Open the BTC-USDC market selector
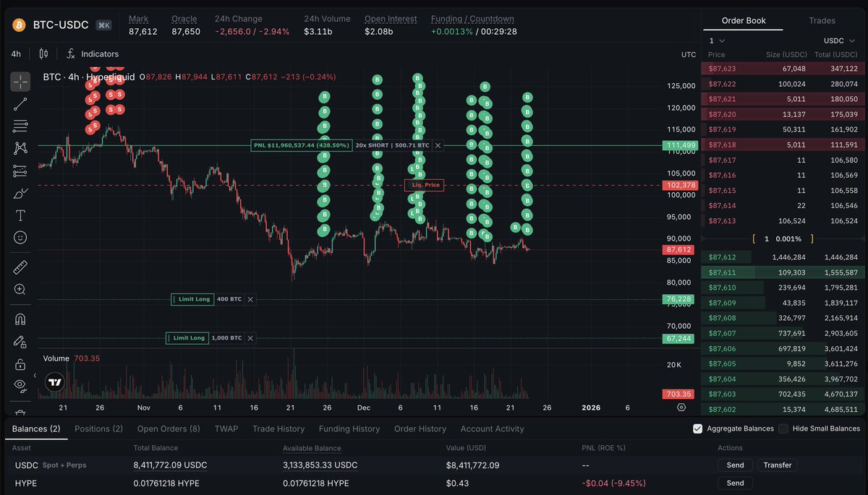The width and height of the screenshot is (868, 495). [x=61, y=25]
